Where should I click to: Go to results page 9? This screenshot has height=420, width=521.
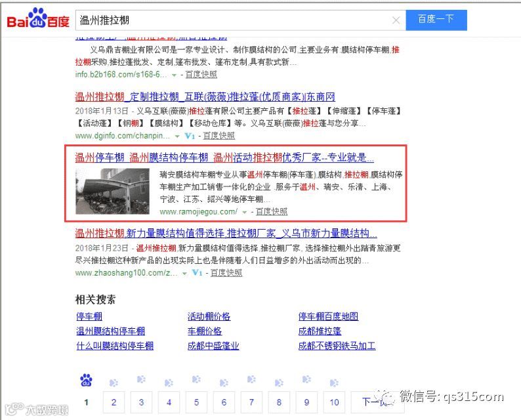(306, 402)
